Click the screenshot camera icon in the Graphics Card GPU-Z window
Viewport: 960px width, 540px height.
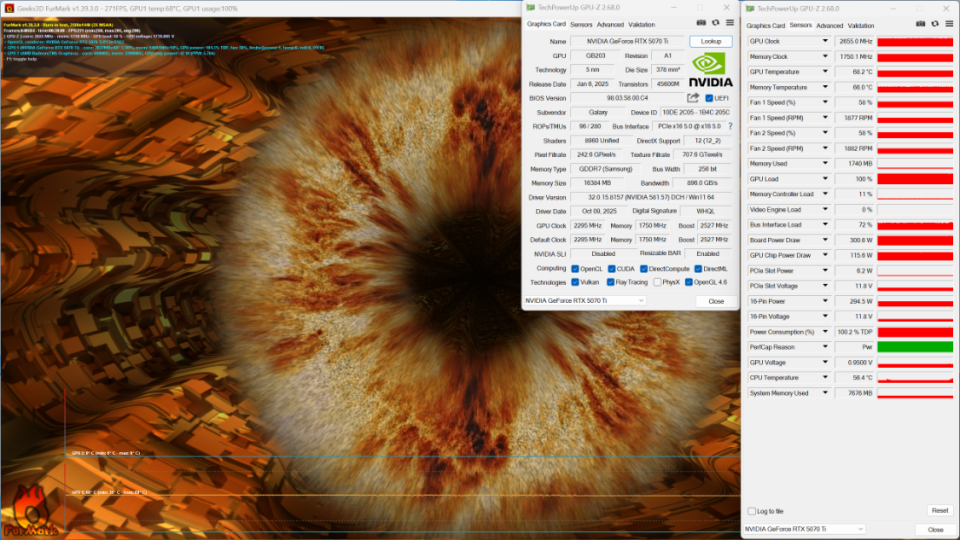click(701, 23)
